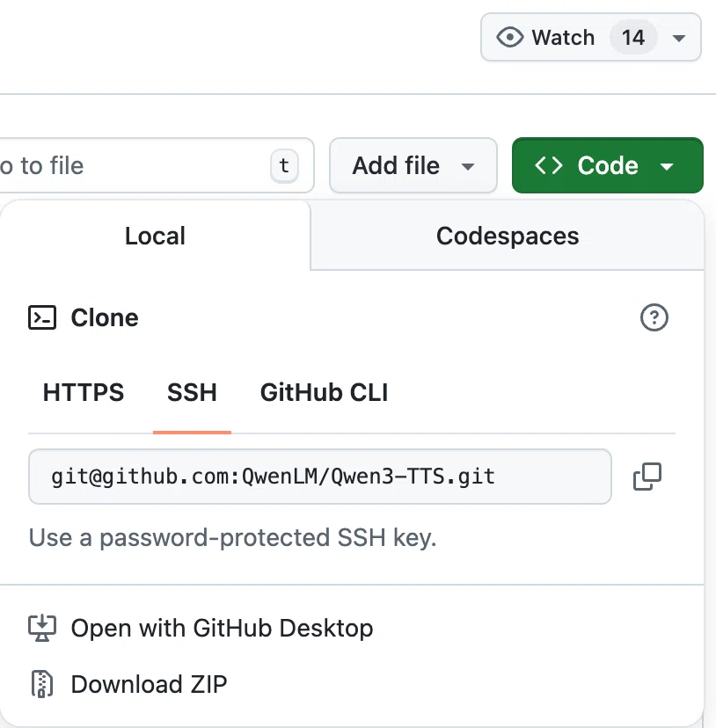Screen dimensions: 716x728
Task: Copy the SSH clone URL to clipboard
Action: [647, 477]
